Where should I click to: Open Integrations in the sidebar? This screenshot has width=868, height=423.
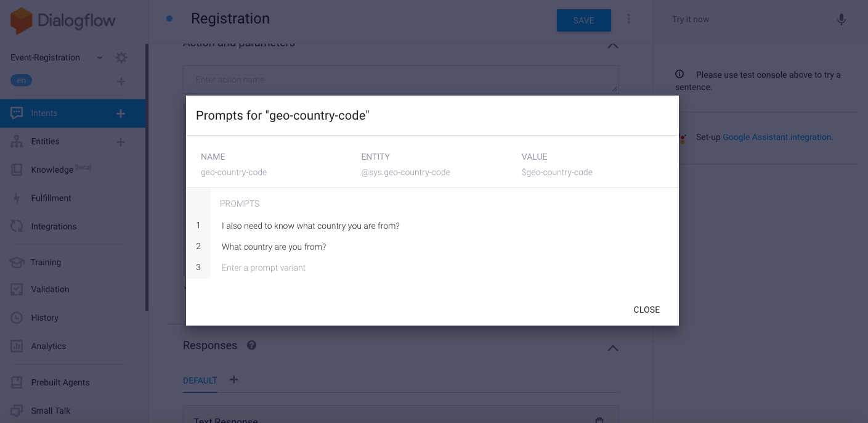[x=54, y=226]
